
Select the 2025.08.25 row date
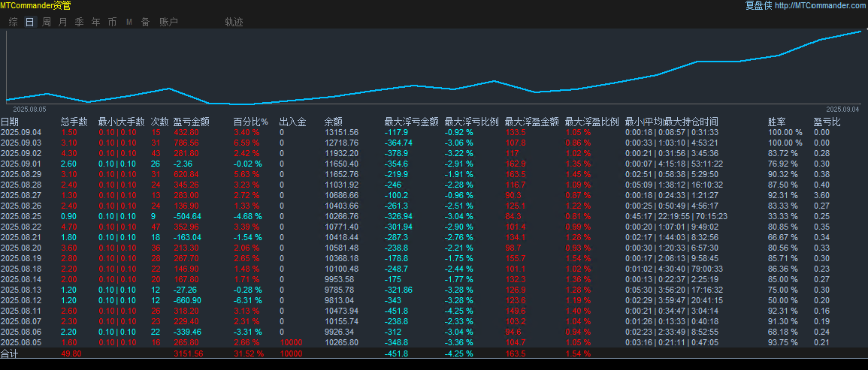point(21,216)
